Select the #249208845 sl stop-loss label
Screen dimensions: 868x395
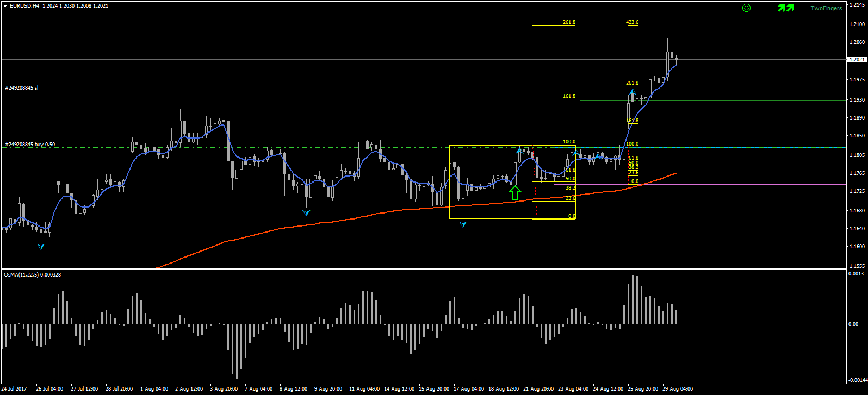pos(22,88)
